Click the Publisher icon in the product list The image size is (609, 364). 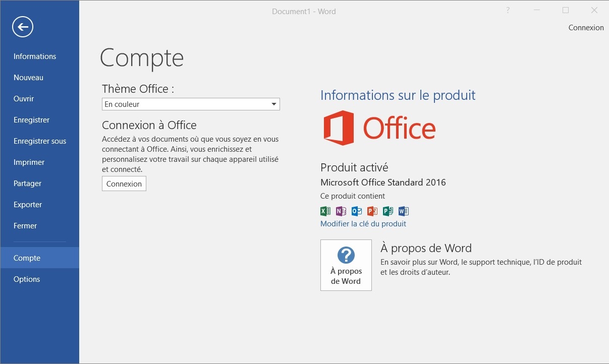pyautogui.click(x=387, y=211)
